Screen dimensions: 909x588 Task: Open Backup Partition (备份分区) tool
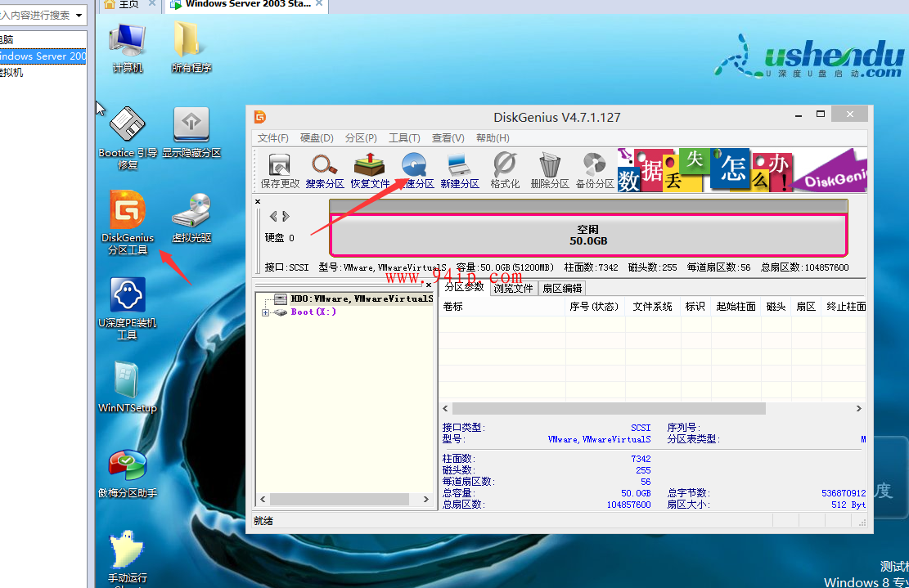tap(595, 171)
